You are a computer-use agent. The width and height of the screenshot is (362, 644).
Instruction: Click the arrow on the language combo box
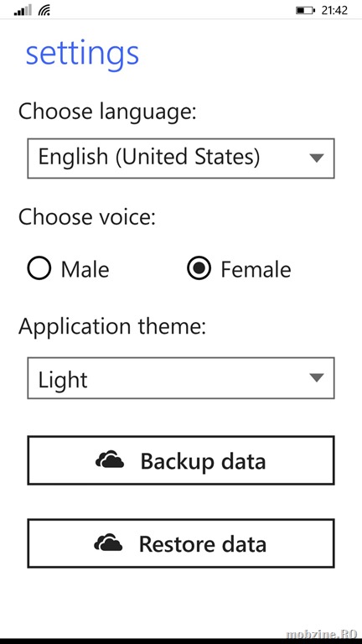pos(317,158)
